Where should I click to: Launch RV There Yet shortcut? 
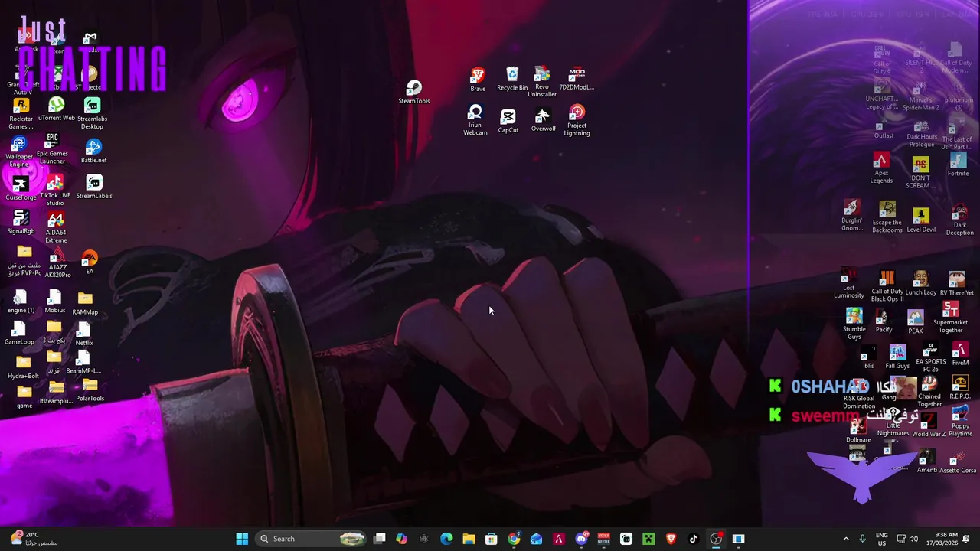957,284
